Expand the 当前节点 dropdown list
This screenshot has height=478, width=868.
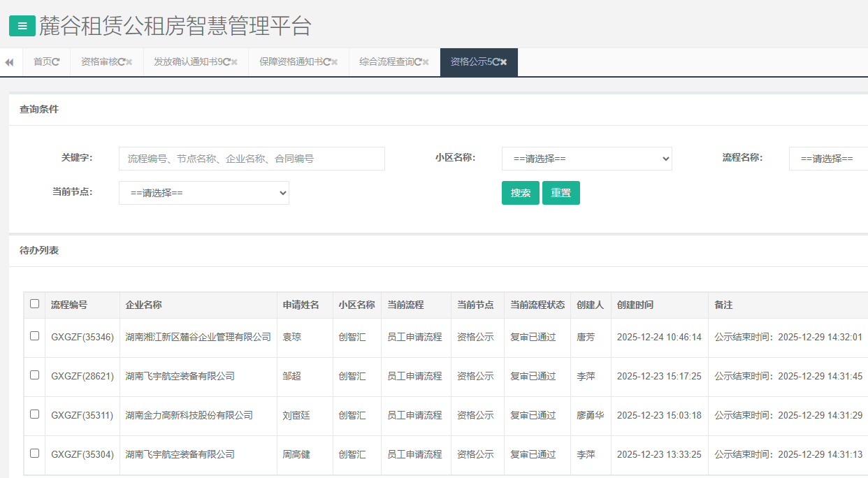pos(203,193)
